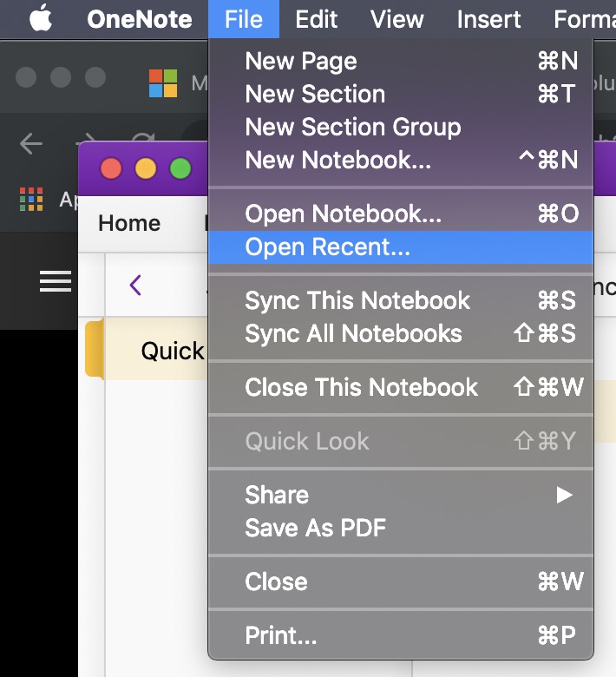Choose New Page from File menu
Viewport: 616px width, 677px height.
click(401, 61)
